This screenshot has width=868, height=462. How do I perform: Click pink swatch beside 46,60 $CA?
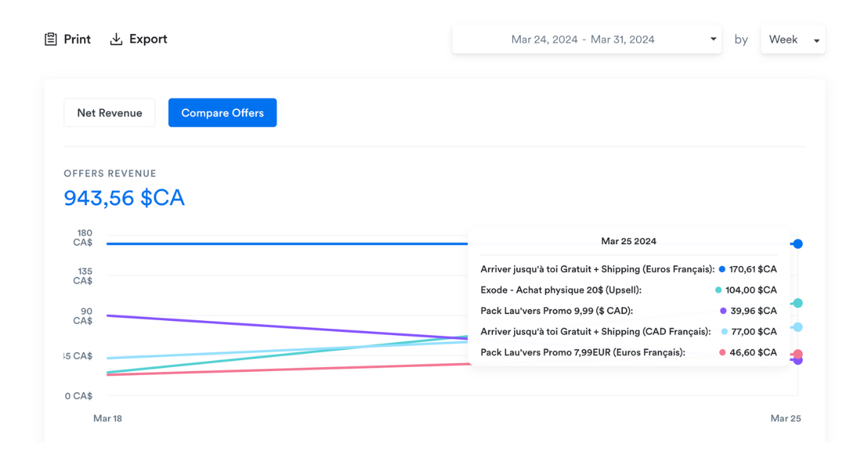coord(722,352)
